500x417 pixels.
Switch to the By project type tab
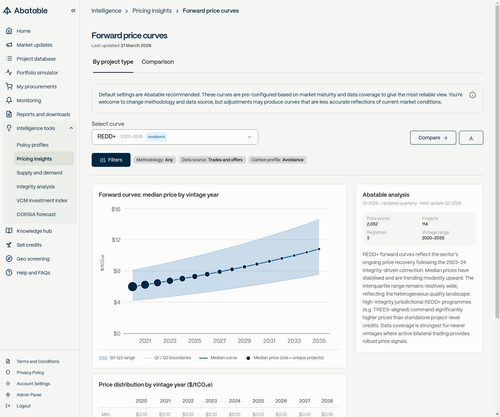click(113, 62)
